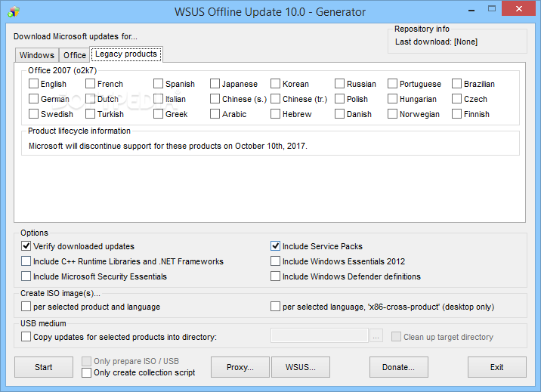The width and height of the screenshot is (541, 392).
Task: Click the WSUS Offline Update app icon
Action: 14,11
